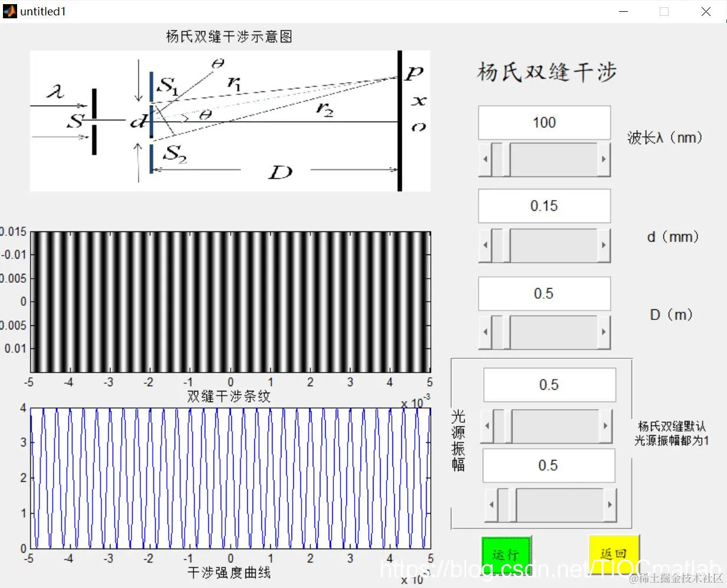Click the d (mm) input field showing 0.15
Screen dimensions: 727x588
[x=543, y=205]
